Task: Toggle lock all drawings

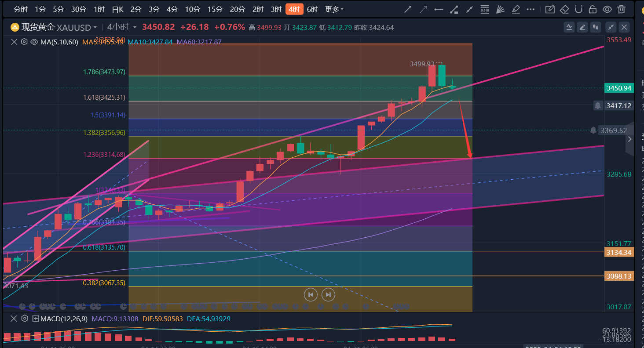Action: tap(593, 9)
